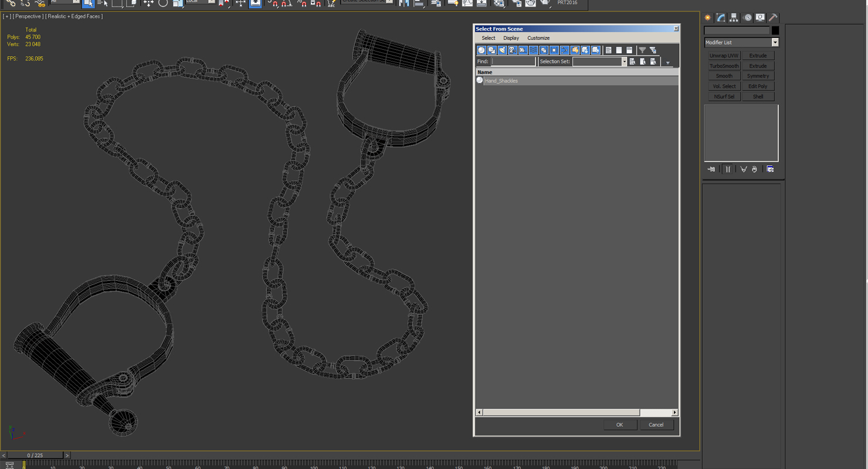Open the Realistic + Edged Faces shading menu
The image size is (868, 469).
74,16
